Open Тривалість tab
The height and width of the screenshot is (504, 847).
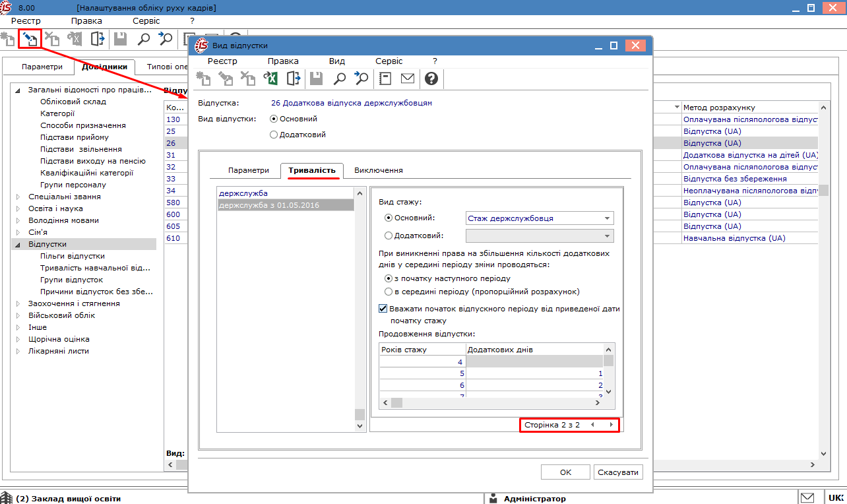[x=312, y=170]
